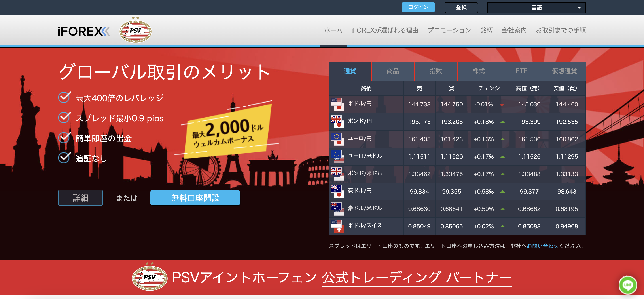Switch to the 商品 commodities tab
Viewport: 644px width, 299px height.
393,71
